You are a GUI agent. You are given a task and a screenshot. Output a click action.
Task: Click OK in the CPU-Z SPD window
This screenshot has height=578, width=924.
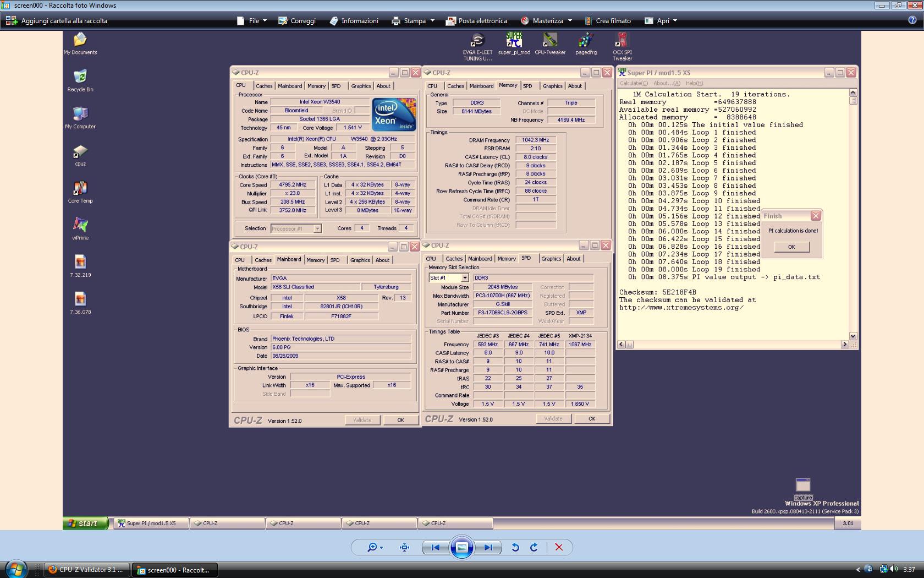point(592,419)
